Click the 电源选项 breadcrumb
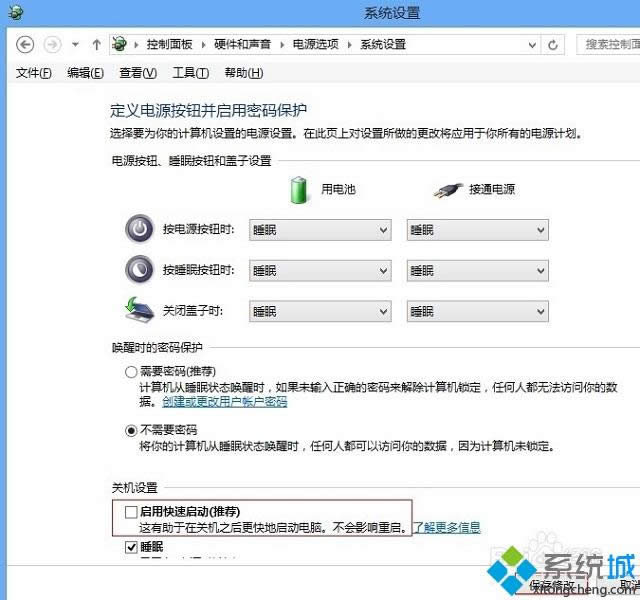Screen dimensions: 640x600 point(316,44)
